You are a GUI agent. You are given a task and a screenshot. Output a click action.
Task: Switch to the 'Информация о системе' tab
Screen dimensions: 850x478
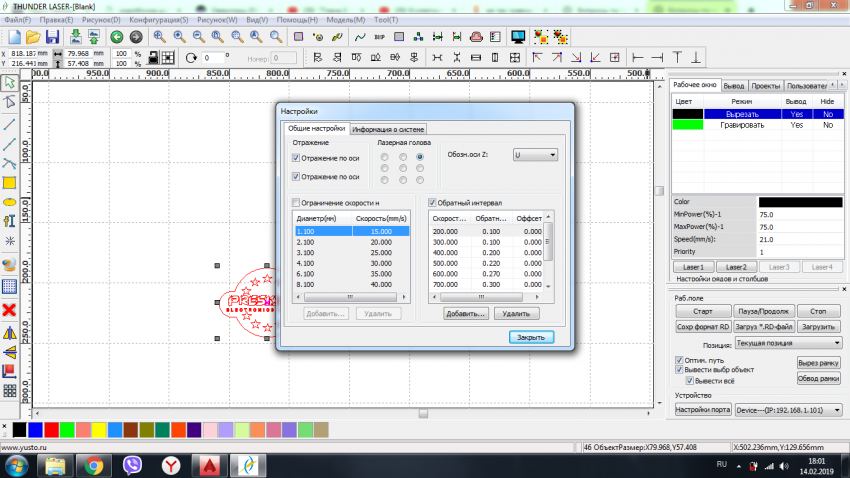388,129
